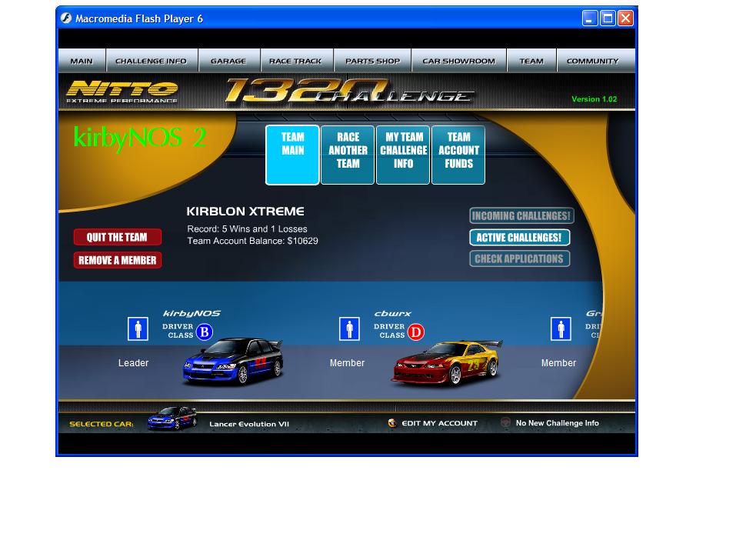This screenshot has width=756, height=537.
Task: Click the Nitto Extreme Performance logo
Action: click(122, 92)
